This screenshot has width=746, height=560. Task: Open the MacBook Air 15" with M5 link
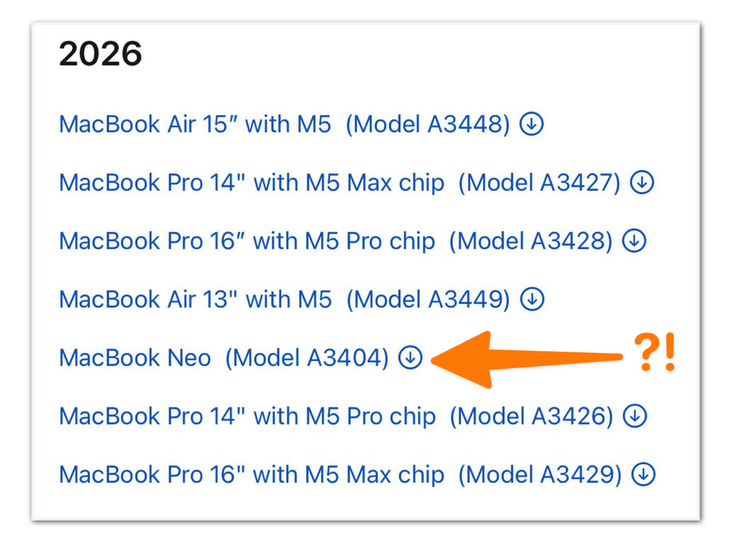click(x=195, y=125)
